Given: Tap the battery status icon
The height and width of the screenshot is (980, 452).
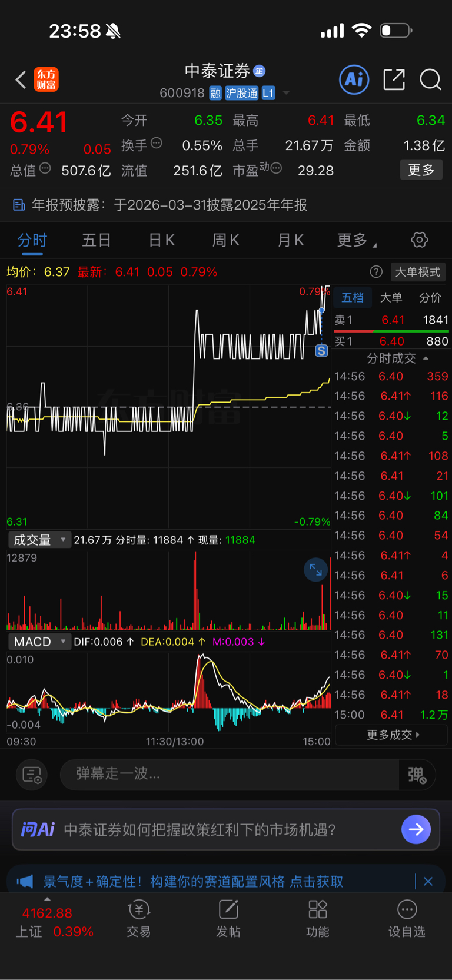Looking at the screenshot, I should tap(395, 30).
